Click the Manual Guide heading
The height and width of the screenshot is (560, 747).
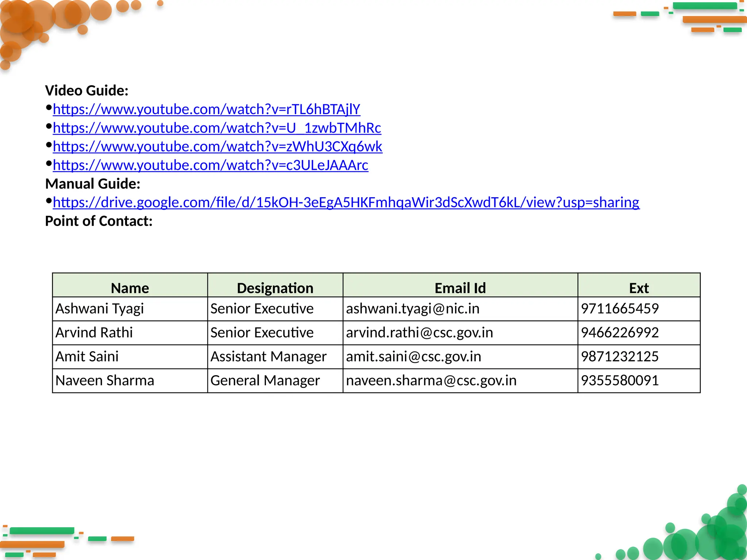[93, 184]
